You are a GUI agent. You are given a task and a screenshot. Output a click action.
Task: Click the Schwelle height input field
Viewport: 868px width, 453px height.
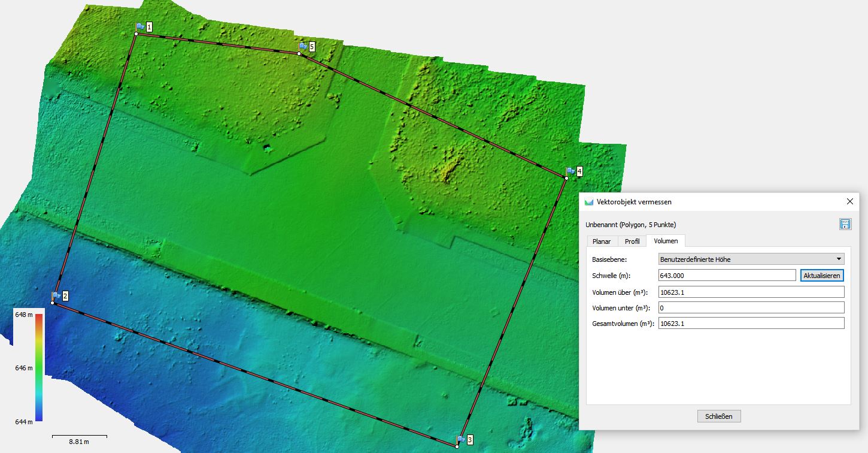click(727, 276)
